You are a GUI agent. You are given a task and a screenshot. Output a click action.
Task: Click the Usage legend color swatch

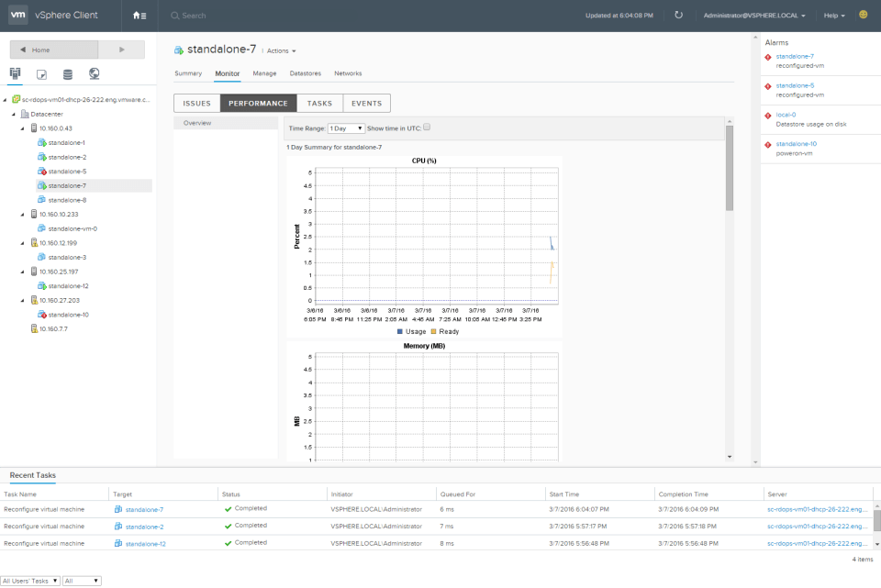point(400,331)
